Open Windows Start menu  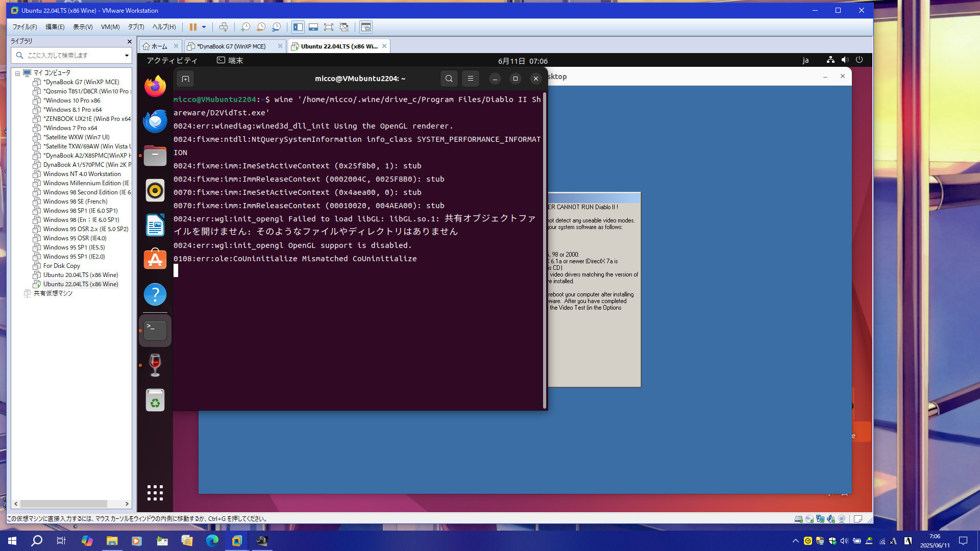(x=12, y=541)
